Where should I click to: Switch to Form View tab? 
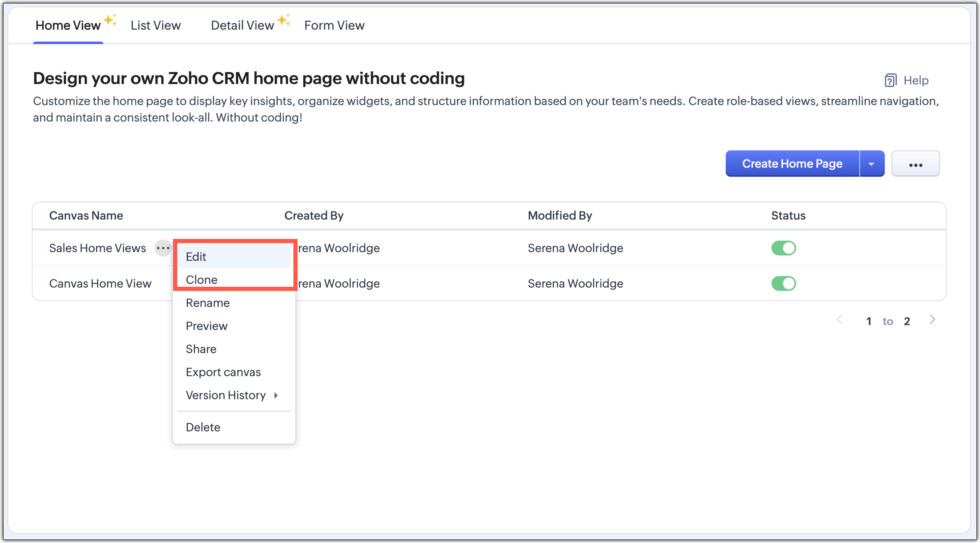coord(334,26)
